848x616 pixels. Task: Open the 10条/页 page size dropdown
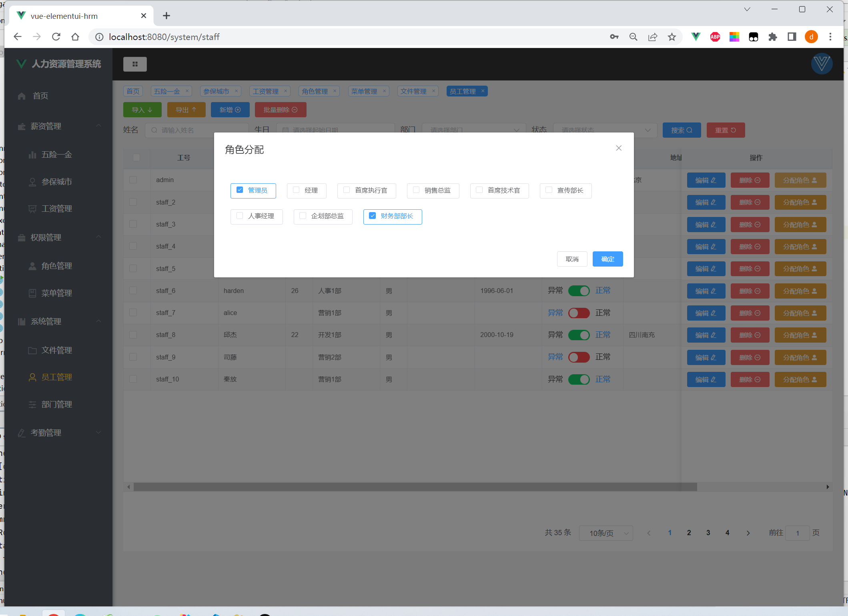tap(605, 533)
